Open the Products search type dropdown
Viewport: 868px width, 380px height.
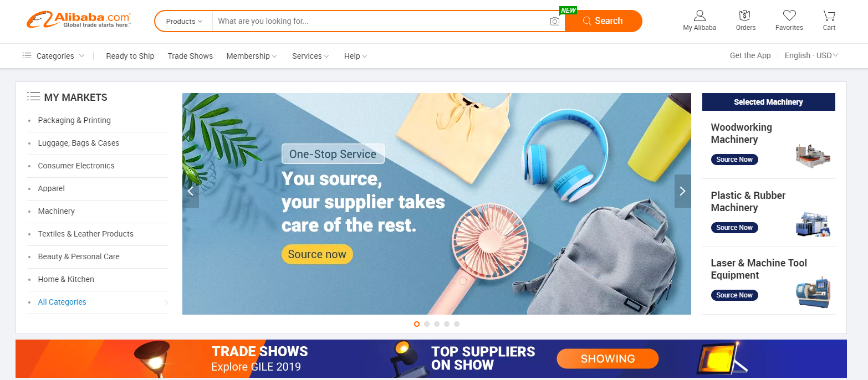184,21
